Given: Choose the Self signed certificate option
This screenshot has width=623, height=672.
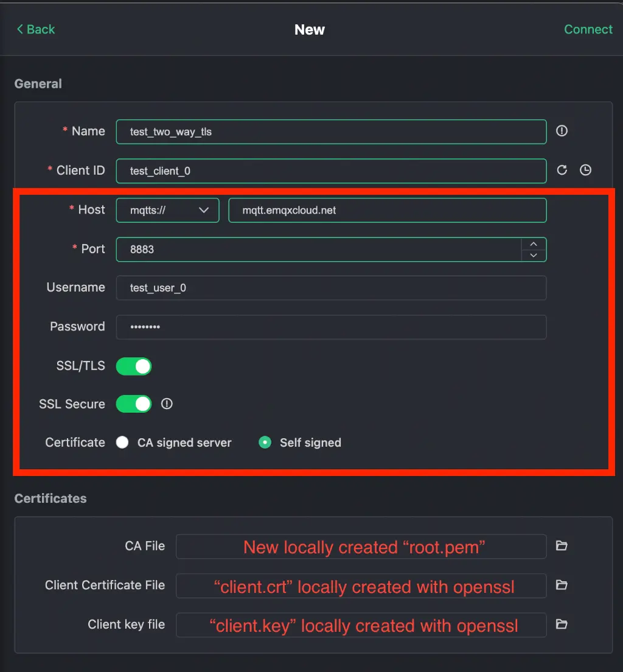Looking at the screenshot, I should point(265,443).
